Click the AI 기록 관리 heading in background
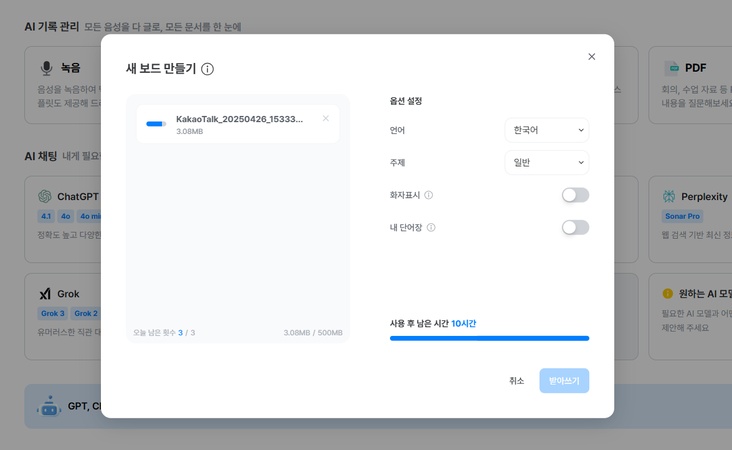The width and height of the screenshot is (732, 450). (x=52, y=27)
